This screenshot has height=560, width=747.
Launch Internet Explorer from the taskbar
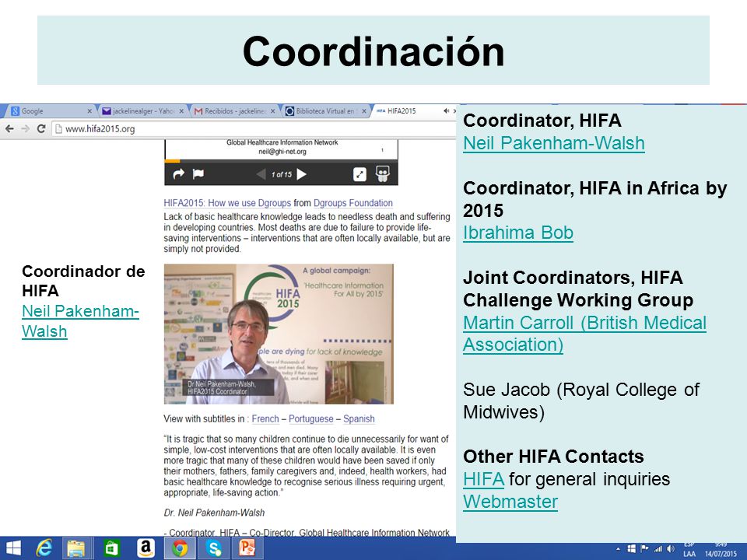[x=44, y=548]
